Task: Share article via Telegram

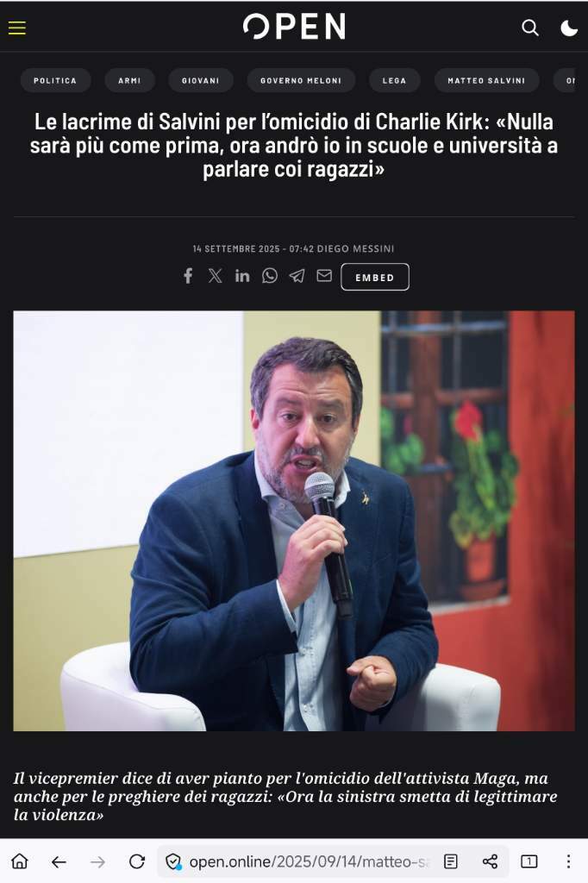Action: (x=297, y=275)
